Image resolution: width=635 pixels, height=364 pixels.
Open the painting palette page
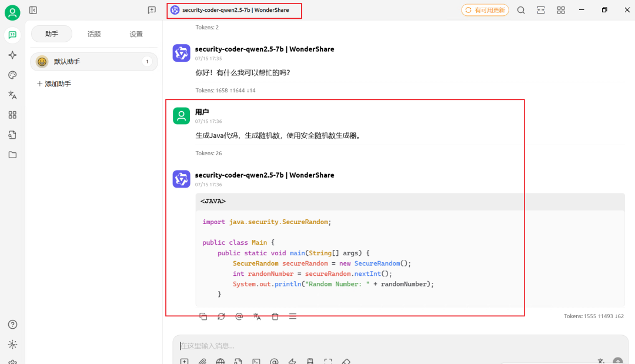tap(12, 75)
